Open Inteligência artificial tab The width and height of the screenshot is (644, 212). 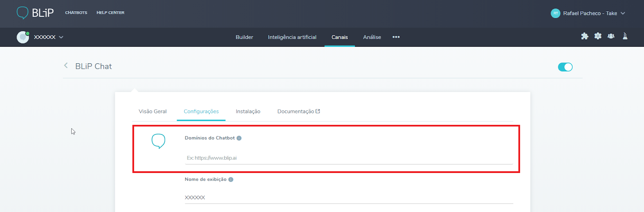292,37
